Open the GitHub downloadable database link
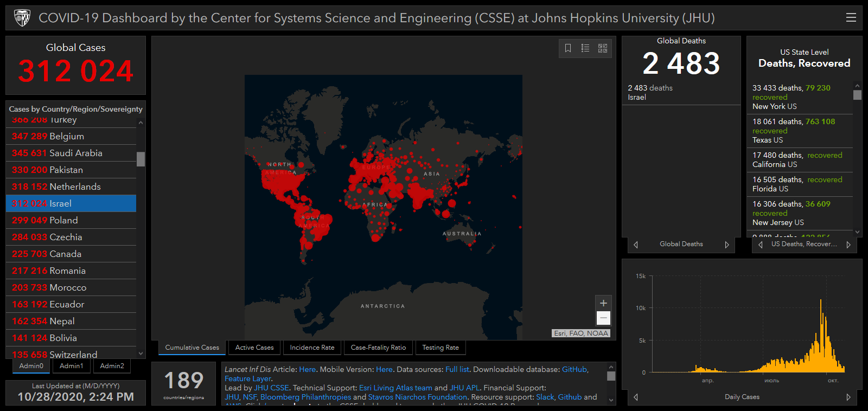 pos(575,369)
